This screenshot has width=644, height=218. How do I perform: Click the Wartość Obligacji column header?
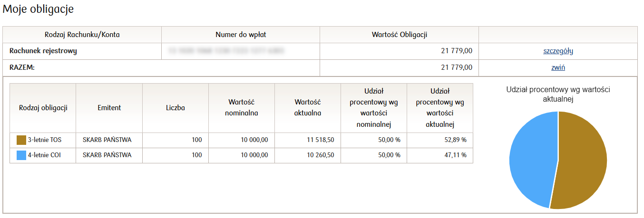[x=400, y=35]
